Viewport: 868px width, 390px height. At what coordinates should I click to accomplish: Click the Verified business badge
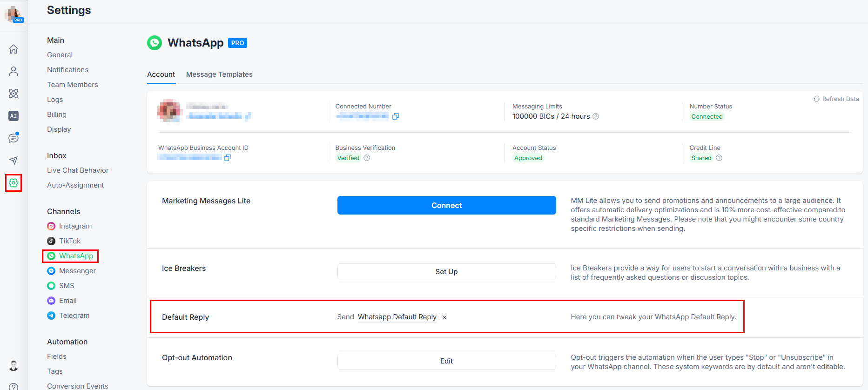coord(348,158)
